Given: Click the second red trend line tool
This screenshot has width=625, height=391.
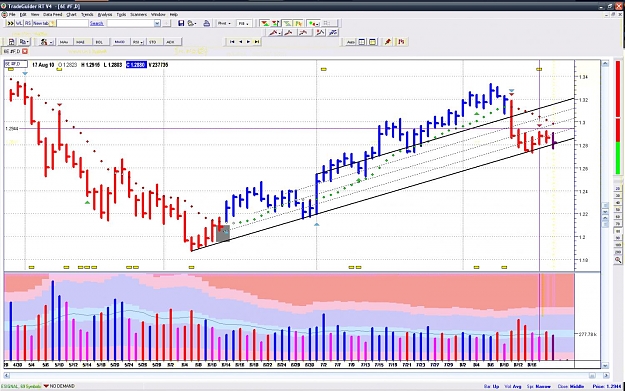Looking at the screenshot, I should click(x=289, y=33).
